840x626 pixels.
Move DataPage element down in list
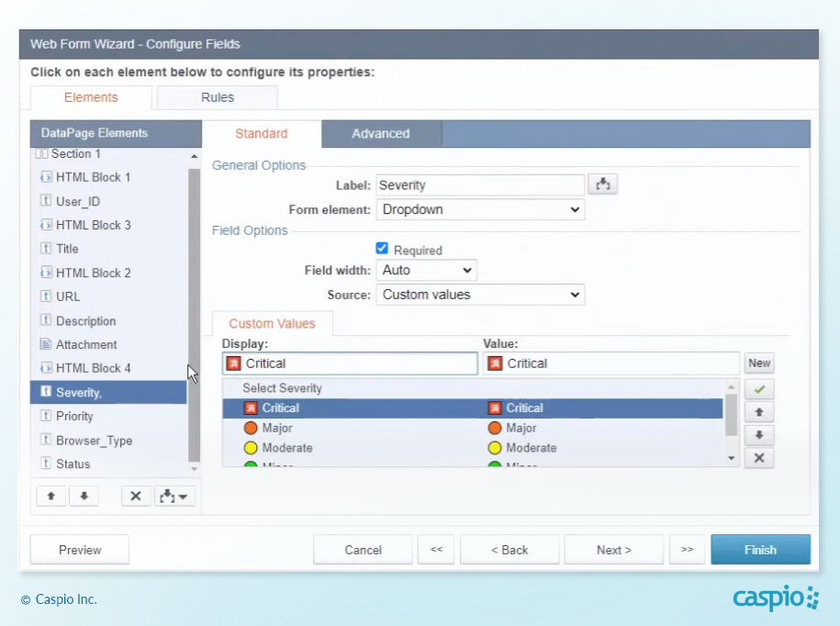[x=84, y=496]
